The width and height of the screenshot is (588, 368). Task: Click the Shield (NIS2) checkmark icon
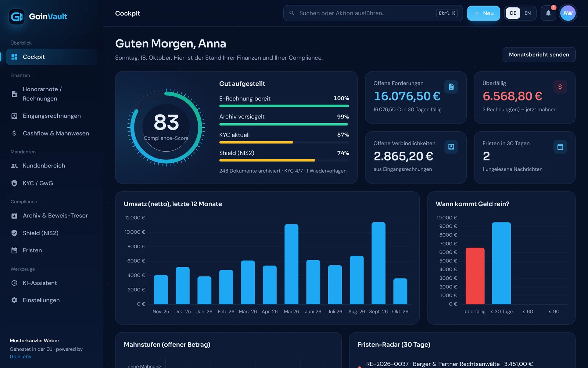14,233
